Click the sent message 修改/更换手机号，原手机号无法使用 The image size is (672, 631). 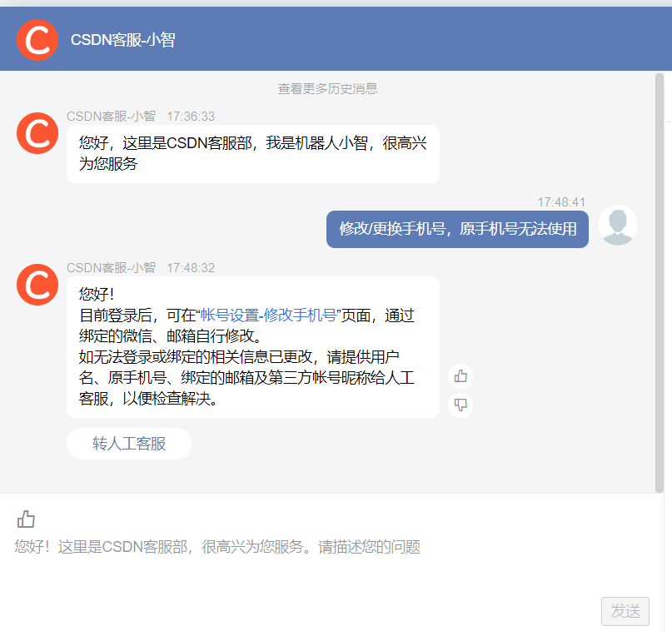click(457, 229)
